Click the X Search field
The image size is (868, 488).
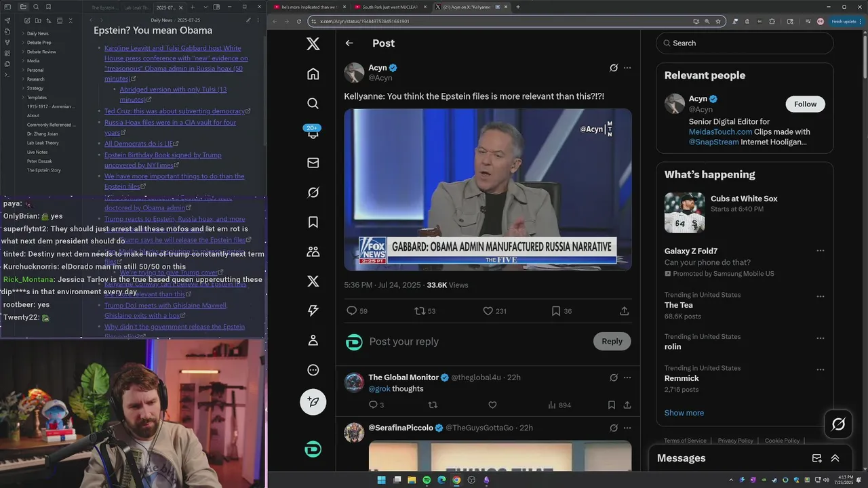click(745, 43)
